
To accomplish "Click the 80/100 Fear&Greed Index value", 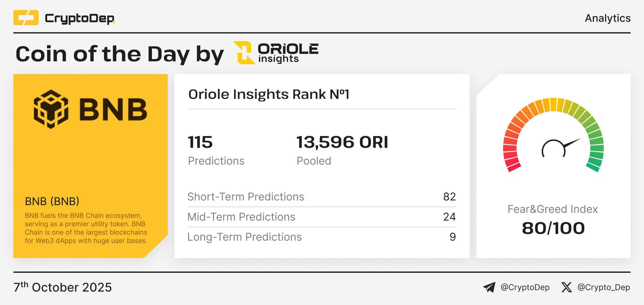I will pyautogui.click(x=553, y=228).
